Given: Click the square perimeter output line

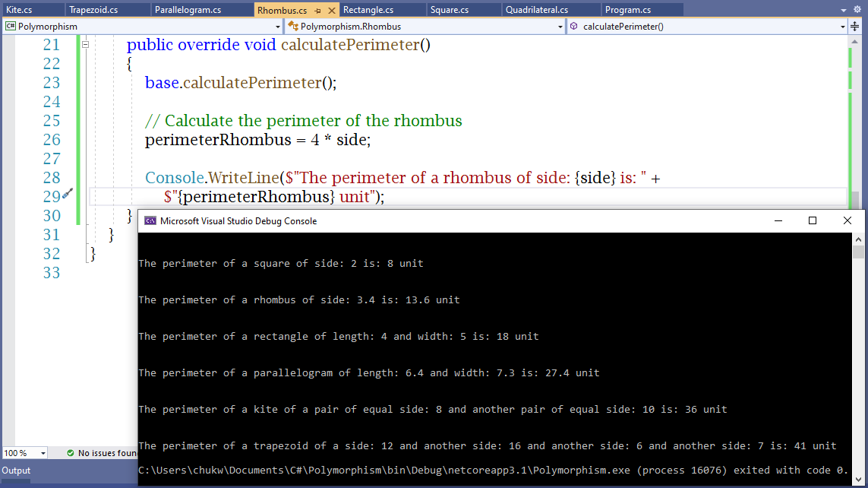Looking at the screenshot, I should pos(281,264).
